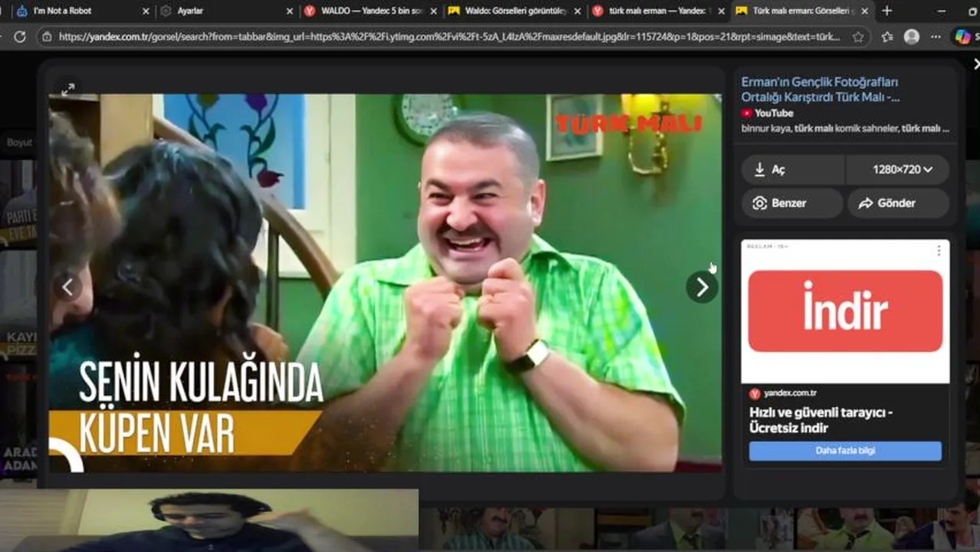Close the Waldo: Görselleri tab
This screenshot has width=980, height=552.
point(577,11)
